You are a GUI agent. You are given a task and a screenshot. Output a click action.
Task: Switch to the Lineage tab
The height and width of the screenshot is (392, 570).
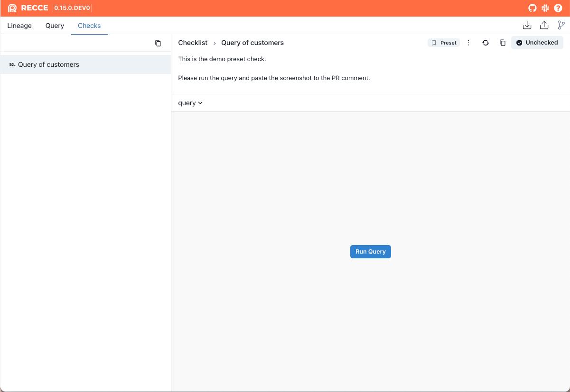coord(19,26)
